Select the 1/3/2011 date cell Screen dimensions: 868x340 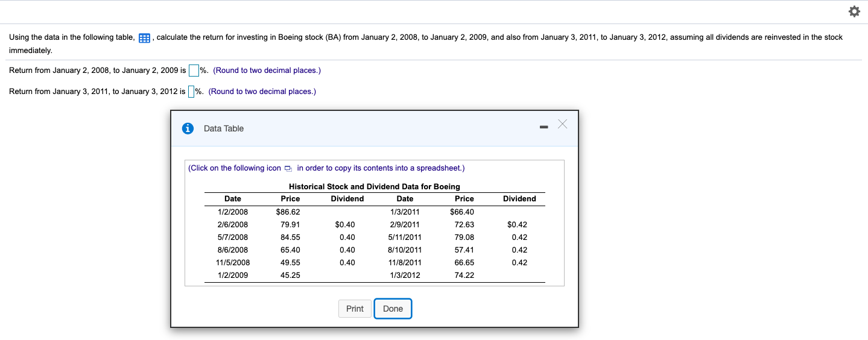coord(405,212)
